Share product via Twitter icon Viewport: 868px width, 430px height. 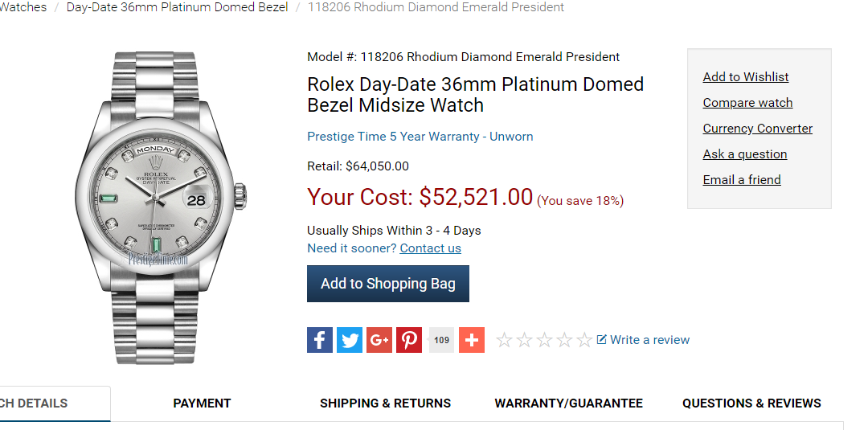pyautogui.click(x=350, y=340)
